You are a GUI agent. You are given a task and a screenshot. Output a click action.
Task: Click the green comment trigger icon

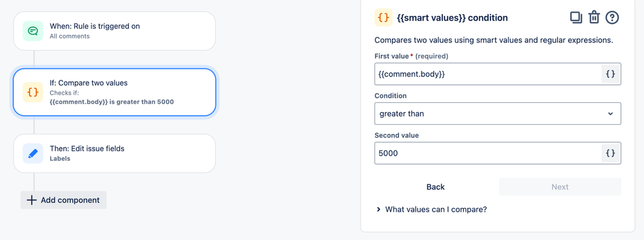tap(33, 31)
